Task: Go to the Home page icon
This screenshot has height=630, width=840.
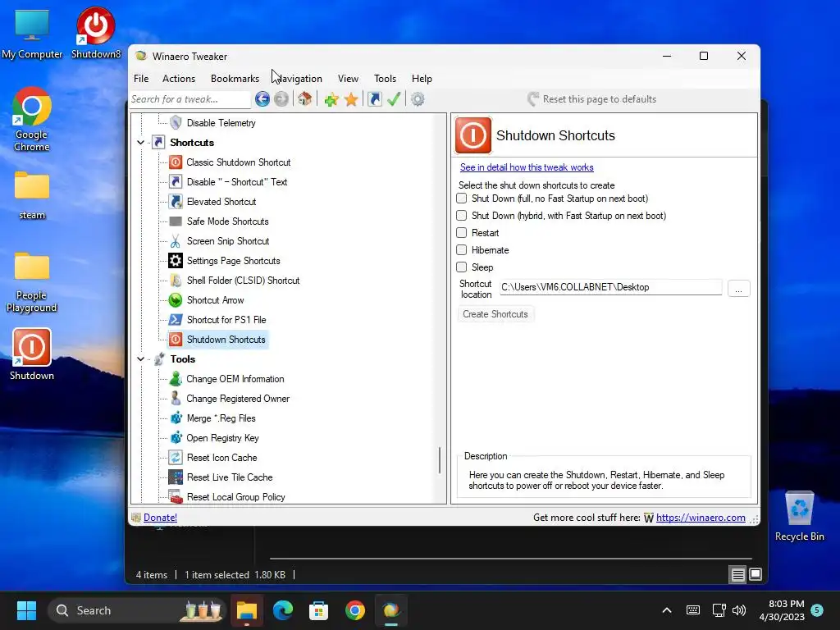Action: click(305, 99)
